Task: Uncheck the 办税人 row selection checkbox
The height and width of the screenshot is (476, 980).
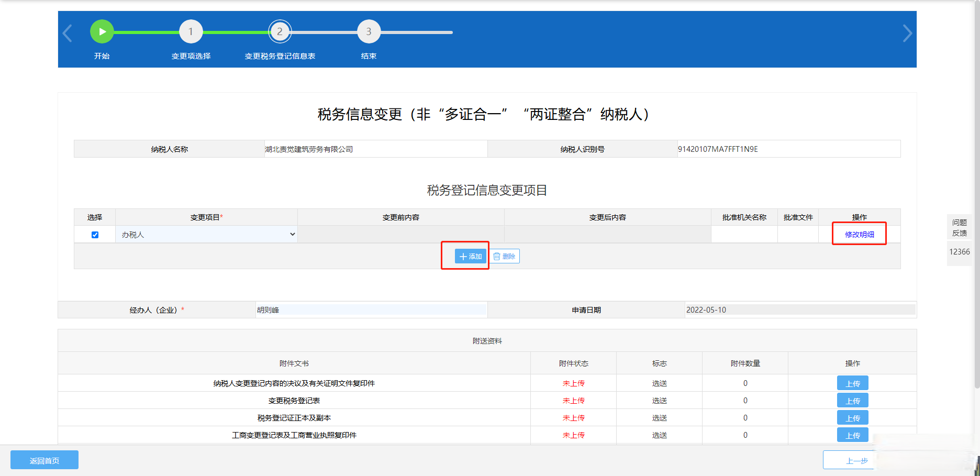Action: tap(95, 235)
